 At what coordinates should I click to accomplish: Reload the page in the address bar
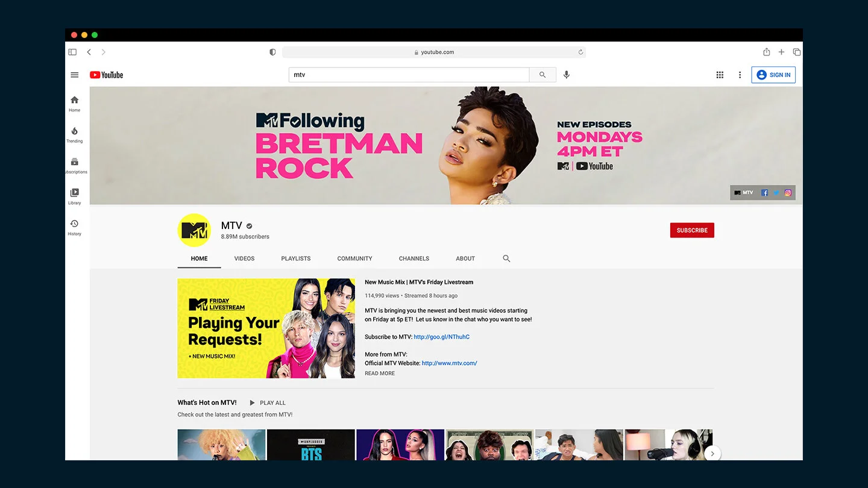pos(580,52)
